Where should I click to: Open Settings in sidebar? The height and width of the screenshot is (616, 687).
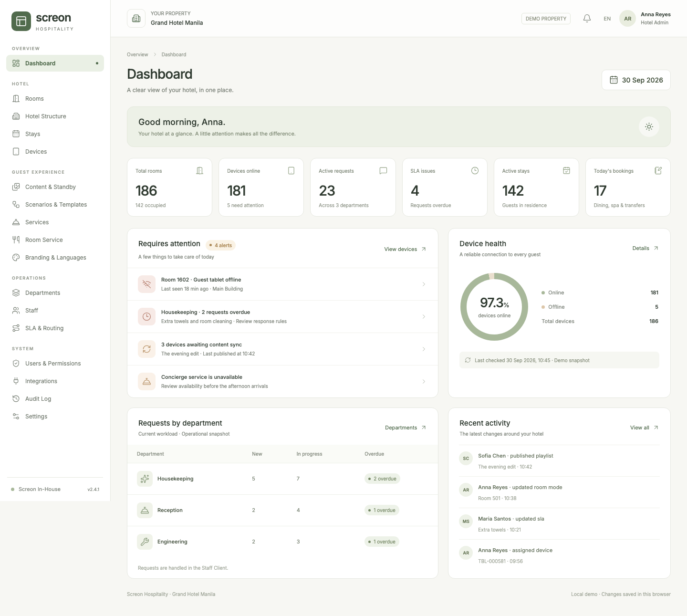click(55, 417)
